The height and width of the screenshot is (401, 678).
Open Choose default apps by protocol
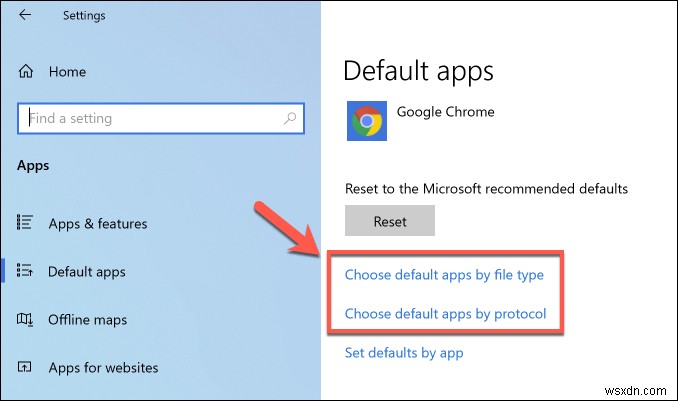(x=445, y=314)
